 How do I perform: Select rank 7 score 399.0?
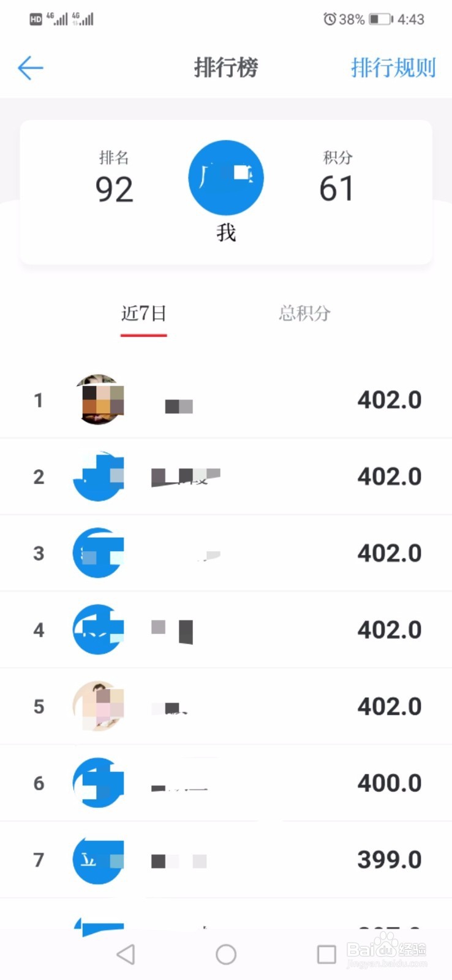pyautogui.click(x=389, y=860)
